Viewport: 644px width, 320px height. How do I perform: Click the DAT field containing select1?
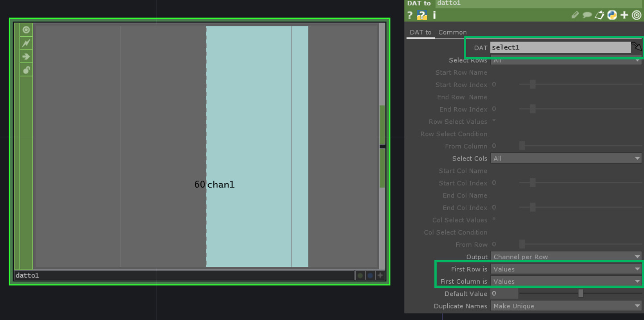coord(560,47)
